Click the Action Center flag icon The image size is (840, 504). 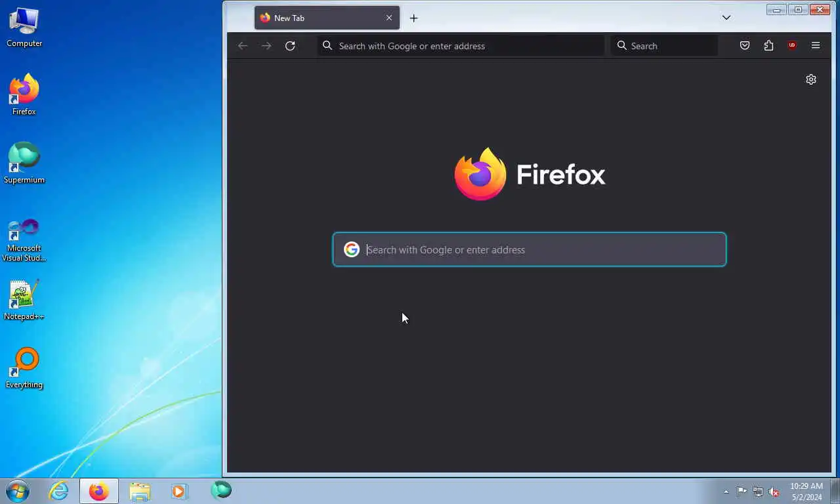tap(742, 491)
